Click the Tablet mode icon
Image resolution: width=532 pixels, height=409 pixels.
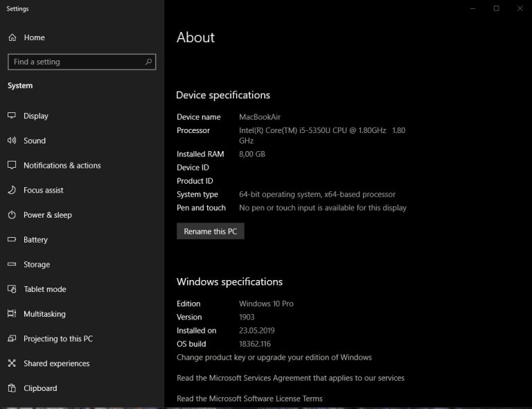(12, 289)
